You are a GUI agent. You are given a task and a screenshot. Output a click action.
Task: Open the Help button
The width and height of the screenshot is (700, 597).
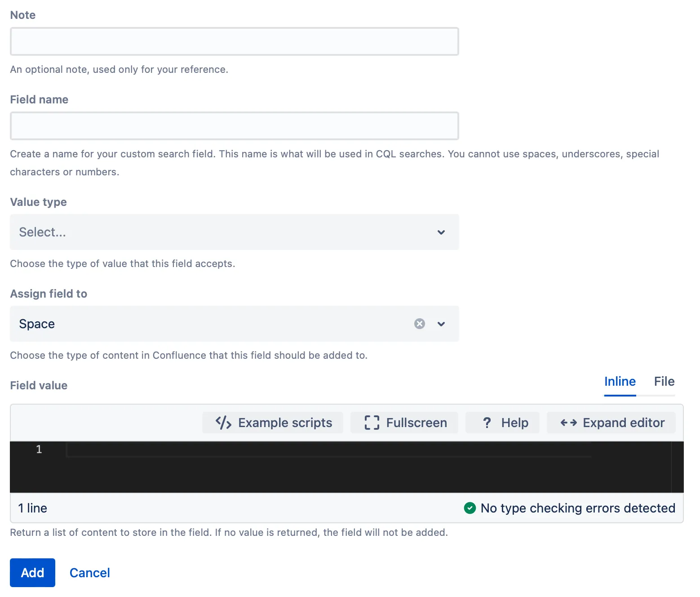(x=502, y=423)
